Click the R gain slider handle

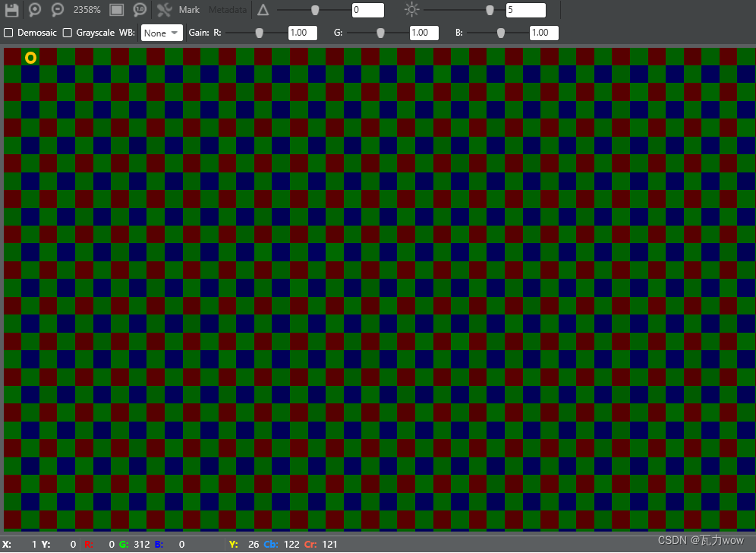point(259,33)
